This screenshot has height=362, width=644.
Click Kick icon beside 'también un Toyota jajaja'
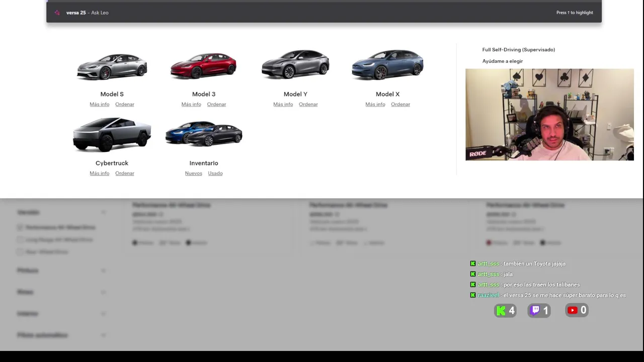(472, 263)
